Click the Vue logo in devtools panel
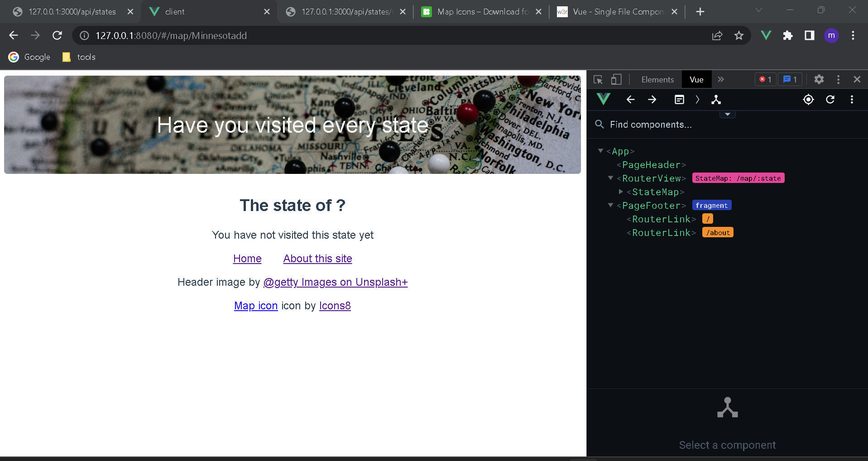The width and height of the screenshot is (868, 461). coord(604,99)
